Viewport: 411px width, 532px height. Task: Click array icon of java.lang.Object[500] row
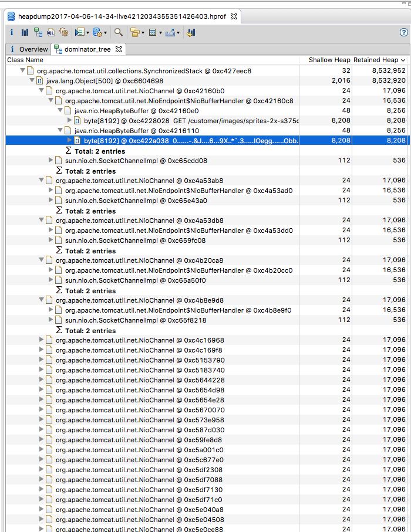[40, 81]
